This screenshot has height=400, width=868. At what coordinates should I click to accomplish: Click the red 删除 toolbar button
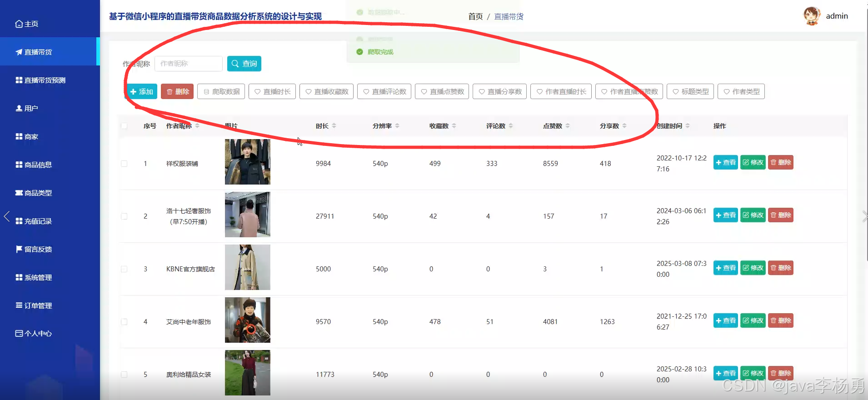[x=177, y=91]
